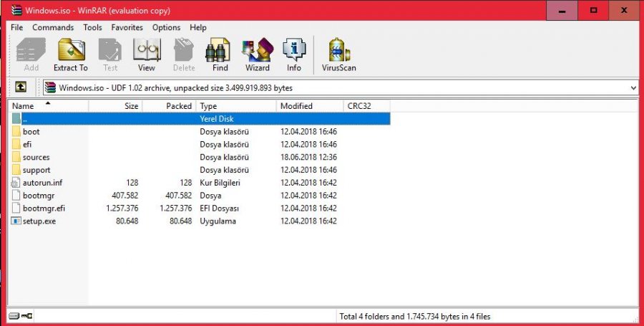This screenshot has width=644, height=326.
Task: Click the Uygulama type cell
Action: point(218,221)
